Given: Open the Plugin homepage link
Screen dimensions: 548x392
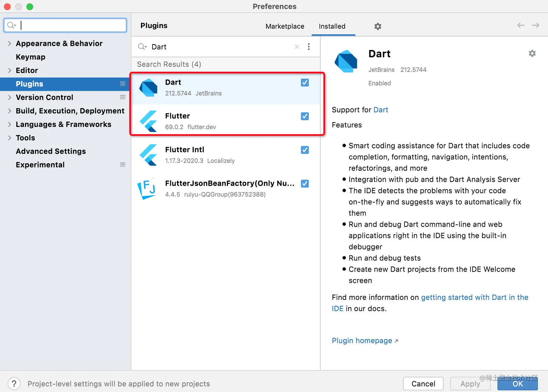Looking at the screenshot, I should 362,341.
